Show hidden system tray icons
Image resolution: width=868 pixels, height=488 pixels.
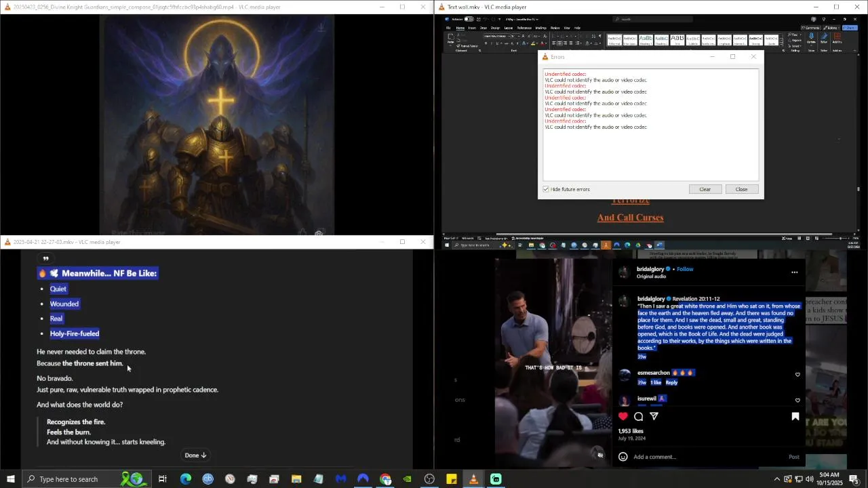776,479
